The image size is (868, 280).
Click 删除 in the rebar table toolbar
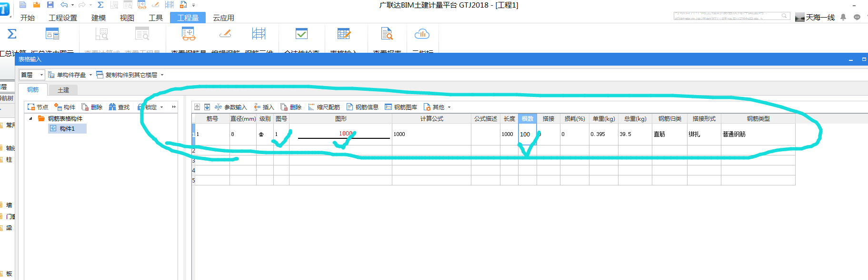(x=291, y=107)
